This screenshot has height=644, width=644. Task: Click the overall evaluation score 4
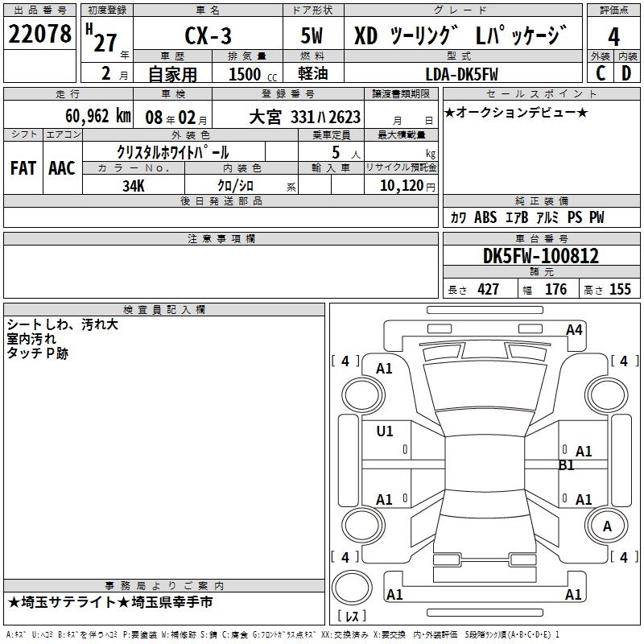(x=613, y=37)
